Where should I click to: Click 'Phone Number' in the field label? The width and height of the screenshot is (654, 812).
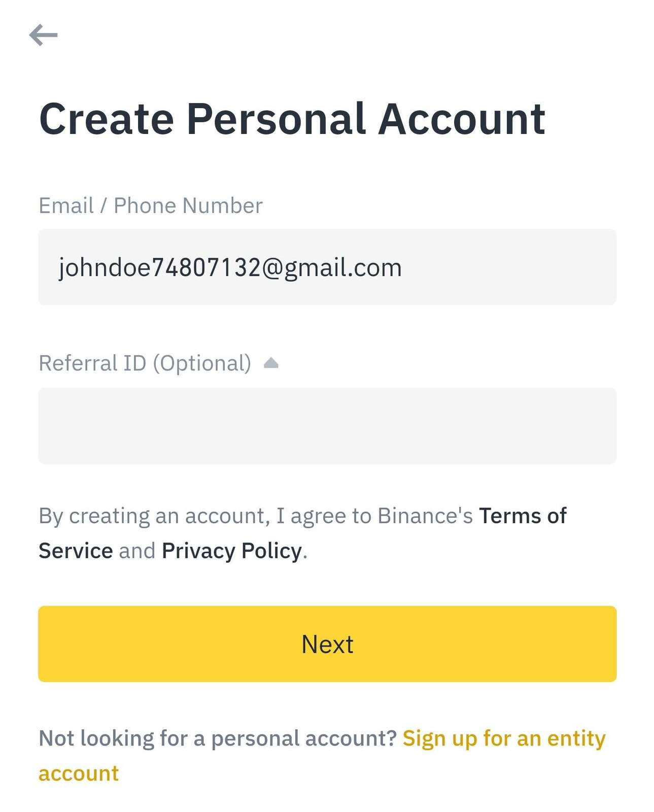[x=188, y=206]
